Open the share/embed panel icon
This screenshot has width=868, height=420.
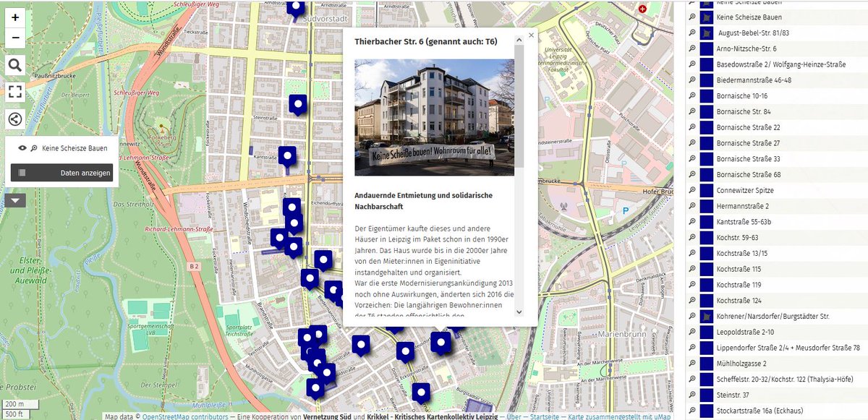point(14,119)
